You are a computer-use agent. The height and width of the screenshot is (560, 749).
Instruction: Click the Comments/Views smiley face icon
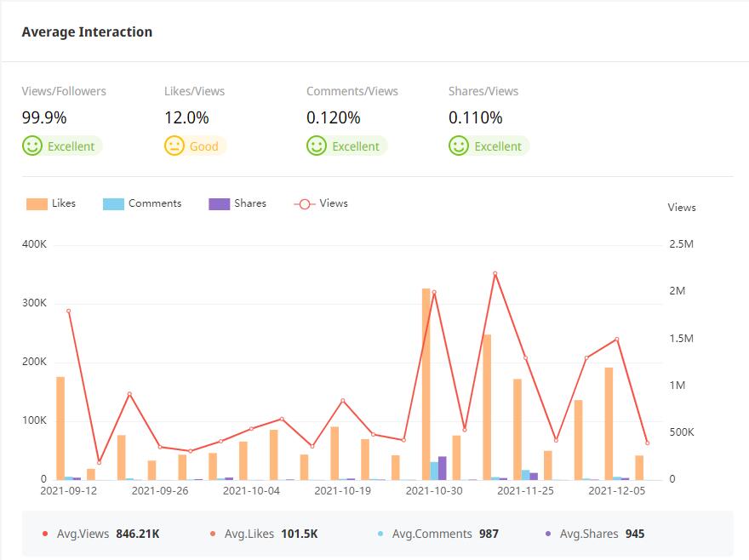pyautogui.click(x=317, y=146)
